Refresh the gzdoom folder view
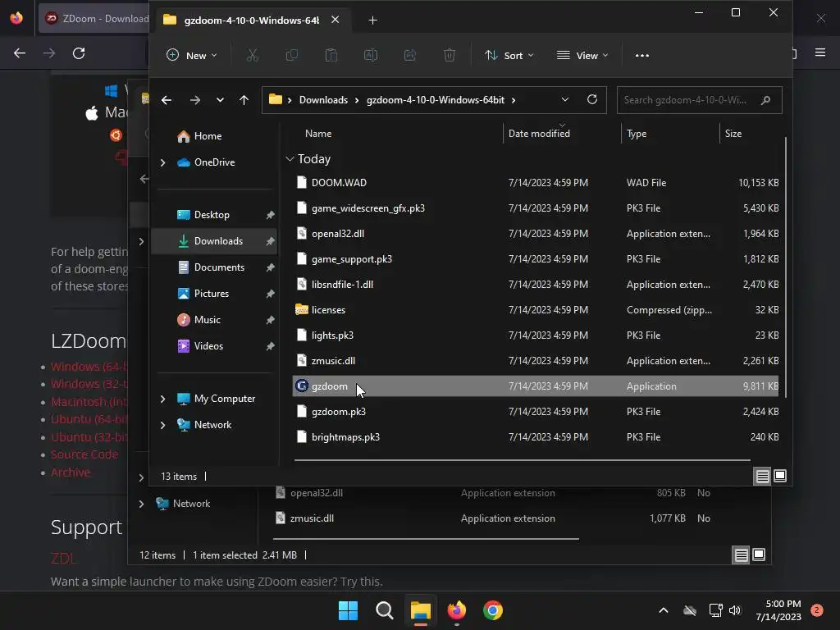The width and height of the screenshot is (840, 630). click(592, 99)
